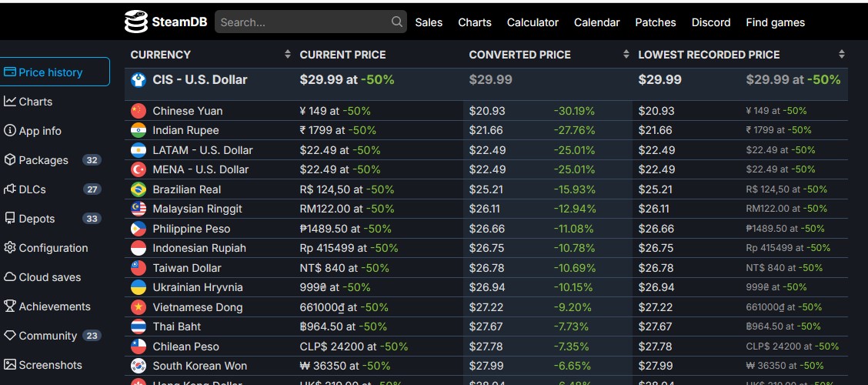Click the search magnifier icon
Viewport: 868px width, 385px height.
[x=397, y=22]
